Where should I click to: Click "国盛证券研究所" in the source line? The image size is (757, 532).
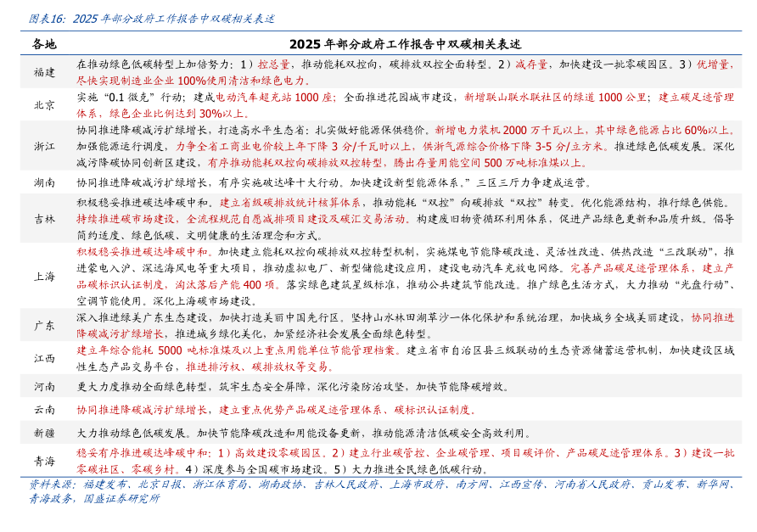pyautogui.click(x=121, y=498)
